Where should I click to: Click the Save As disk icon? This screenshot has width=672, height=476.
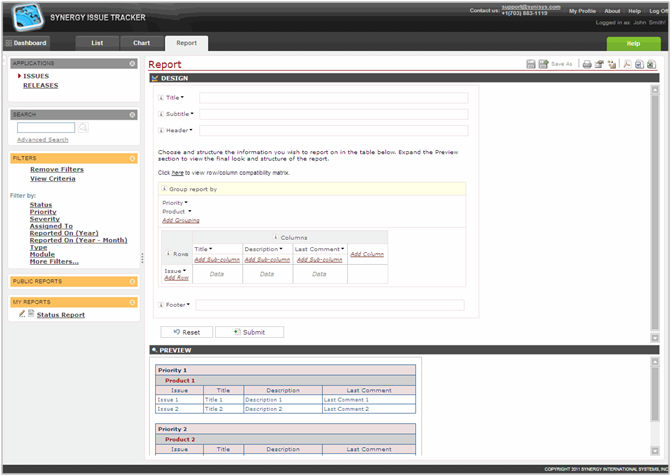pos(543,64)
